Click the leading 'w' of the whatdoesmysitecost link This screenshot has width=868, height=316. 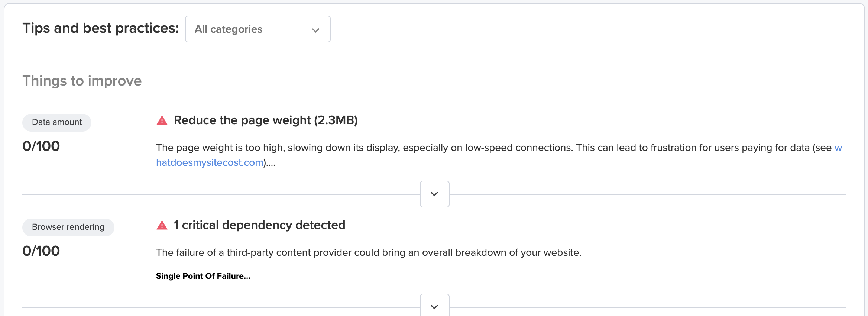pos(838,148)
